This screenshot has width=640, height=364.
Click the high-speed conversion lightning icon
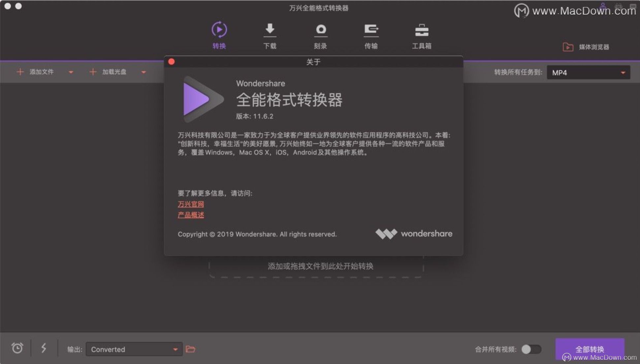pos(43,349)
